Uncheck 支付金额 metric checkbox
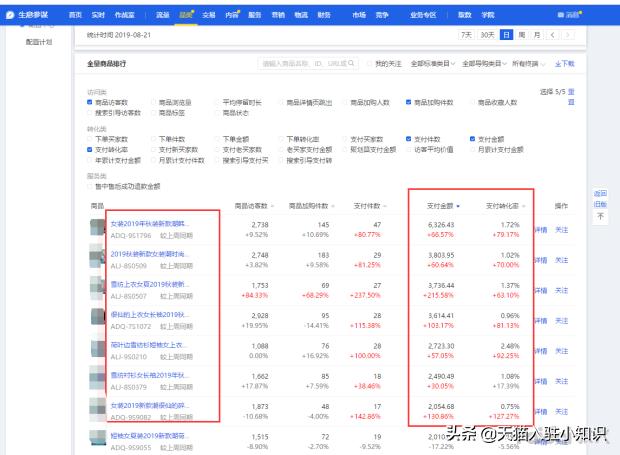Image resolution: width=620 pixels, height=455 pixels. pos(473,139)
